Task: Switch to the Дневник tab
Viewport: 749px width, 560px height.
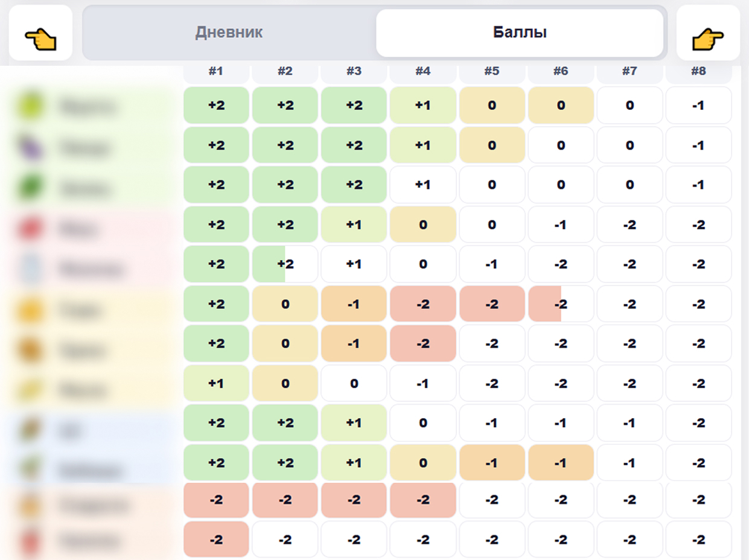Action: point(229,33)
